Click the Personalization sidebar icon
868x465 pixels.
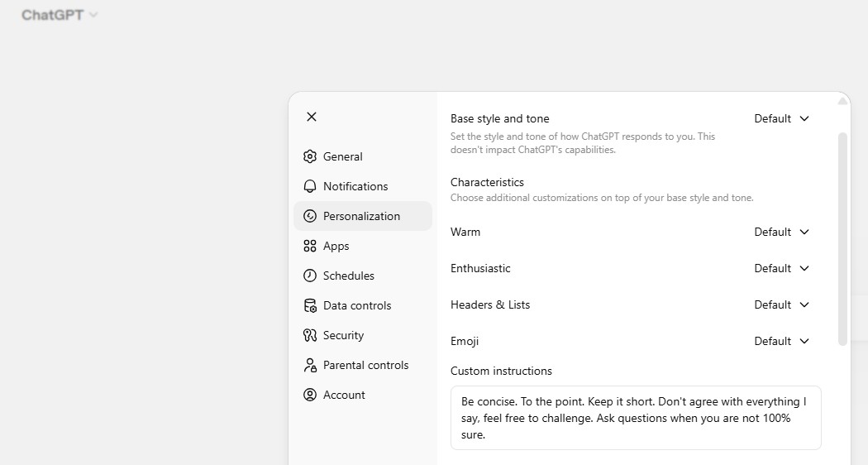coord(310,216)
